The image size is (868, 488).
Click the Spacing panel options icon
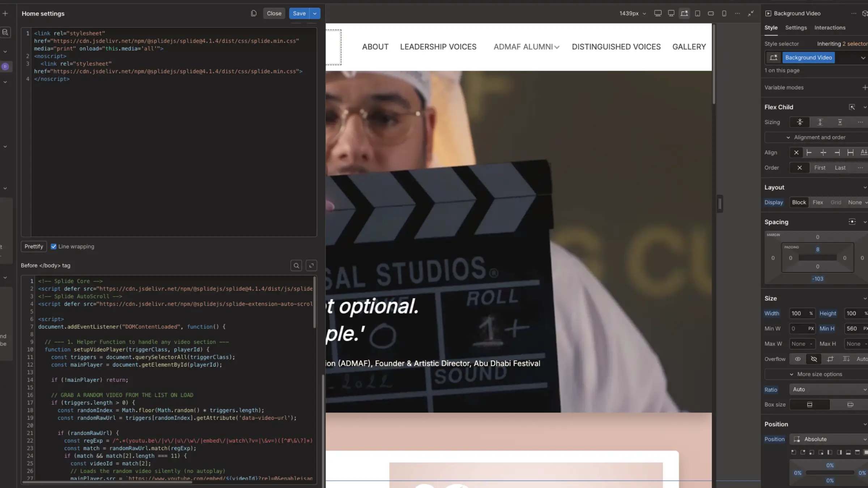coord(852,222)
